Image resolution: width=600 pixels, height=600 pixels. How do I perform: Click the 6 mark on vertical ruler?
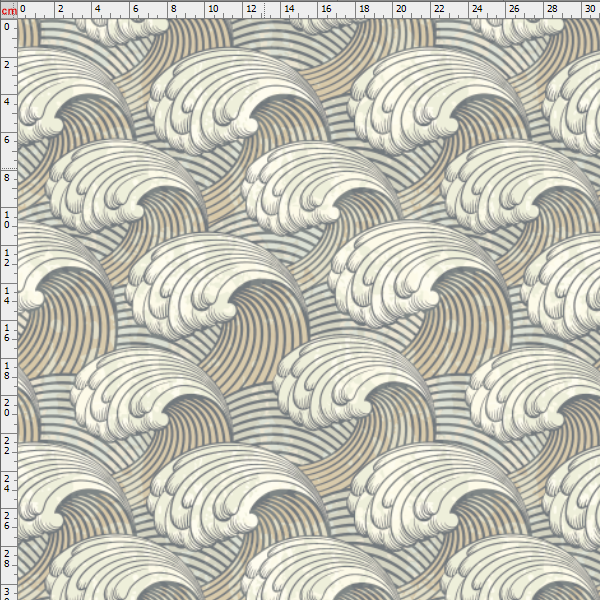click(x=7, y=140)
